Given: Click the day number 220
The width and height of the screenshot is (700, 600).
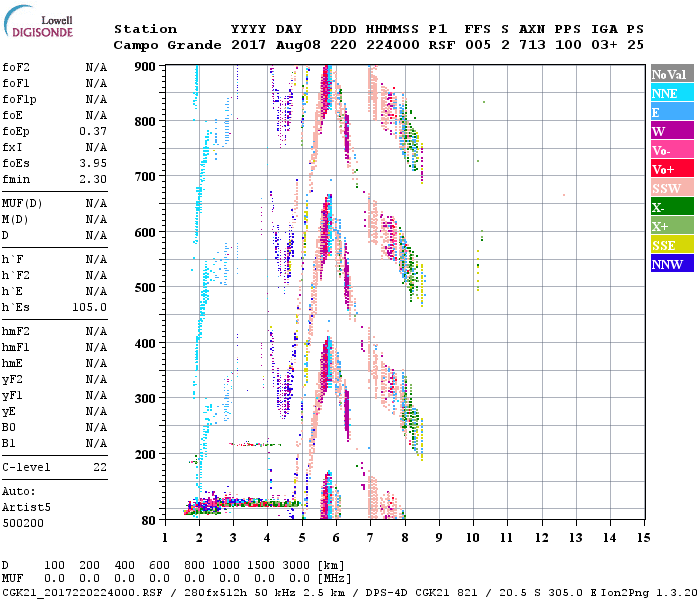Looking at the screenshot, I should click(x=343, y=45).
